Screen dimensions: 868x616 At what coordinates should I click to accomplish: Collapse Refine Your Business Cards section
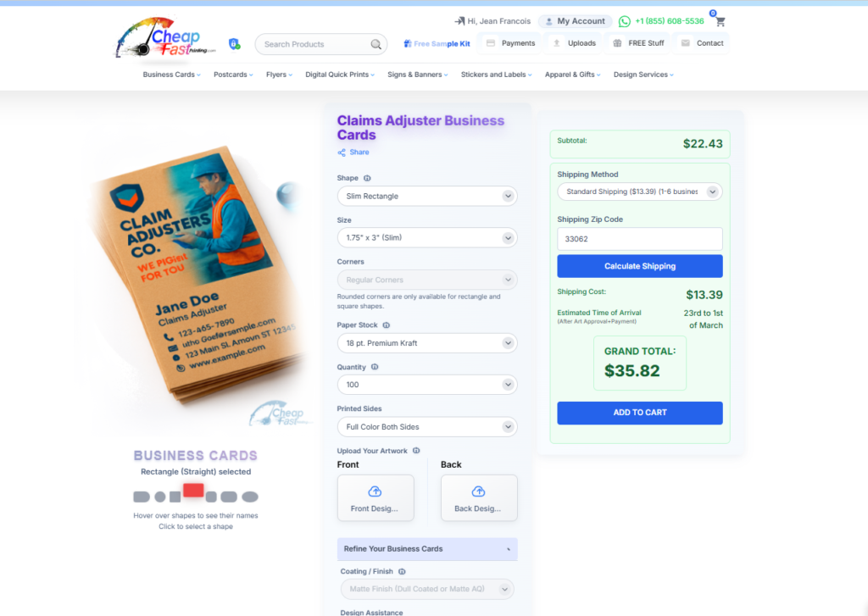[x=427, y=549]
